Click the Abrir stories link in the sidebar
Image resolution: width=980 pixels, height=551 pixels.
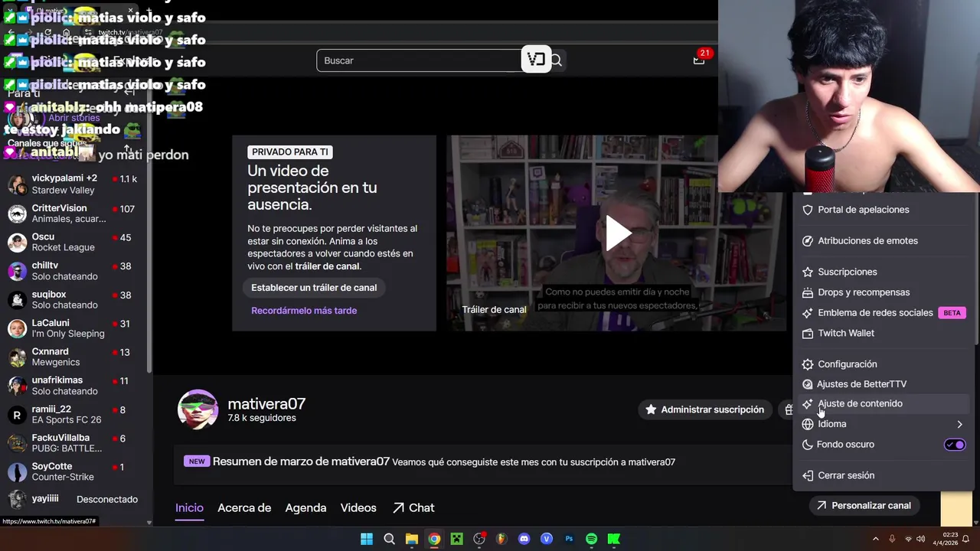(74, 119)
